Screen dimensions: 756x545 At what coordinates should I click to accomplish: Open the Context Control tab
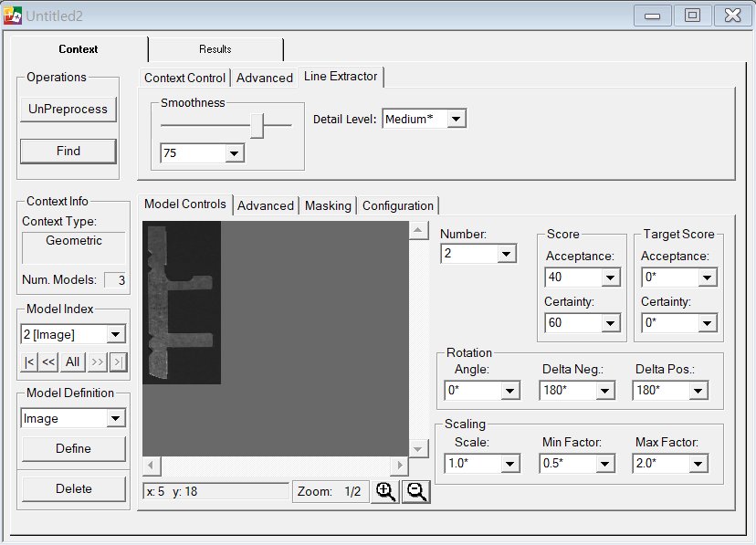pos(184,79)
